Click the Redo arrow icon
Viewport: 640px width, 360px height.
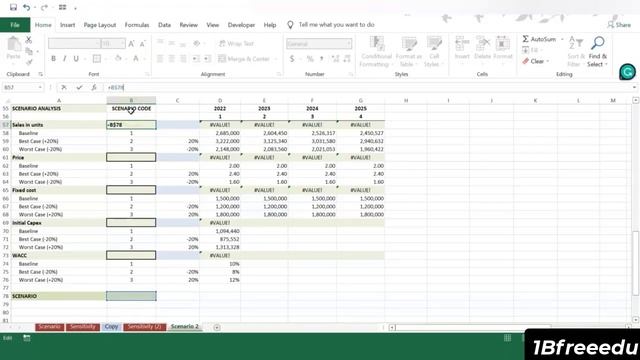[x=44, y=7]
